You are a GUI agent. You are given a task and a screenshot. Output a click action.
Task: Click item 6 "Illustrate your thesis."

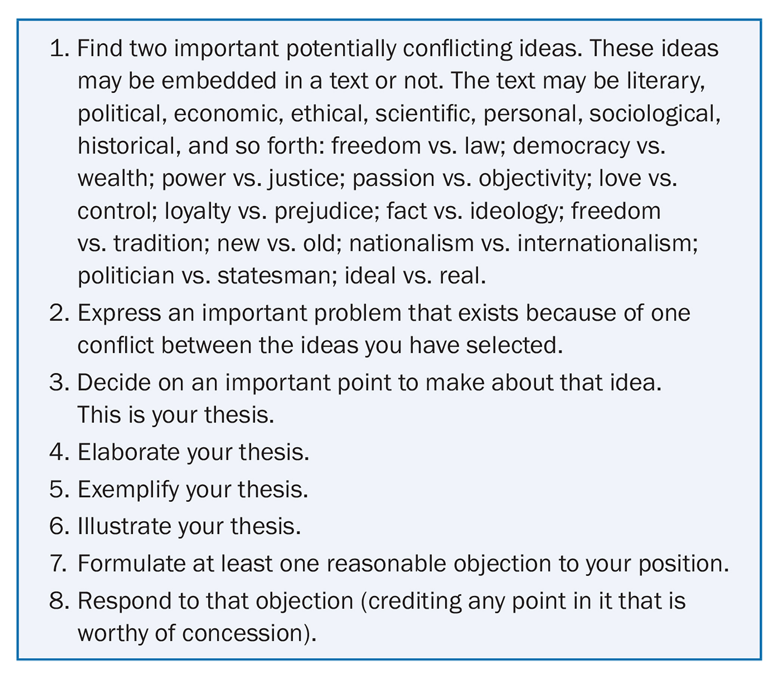pyautogui.click(x=189, y=526)
